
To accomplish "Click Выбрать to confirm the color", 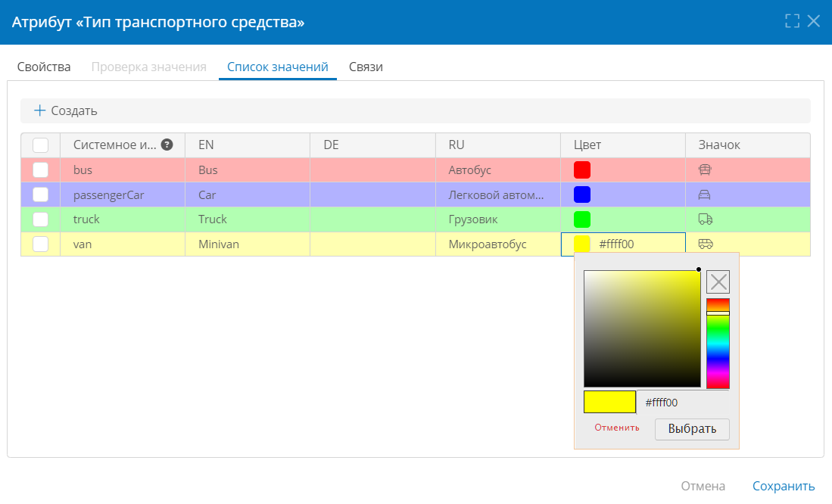I will (x=692, y=429).
